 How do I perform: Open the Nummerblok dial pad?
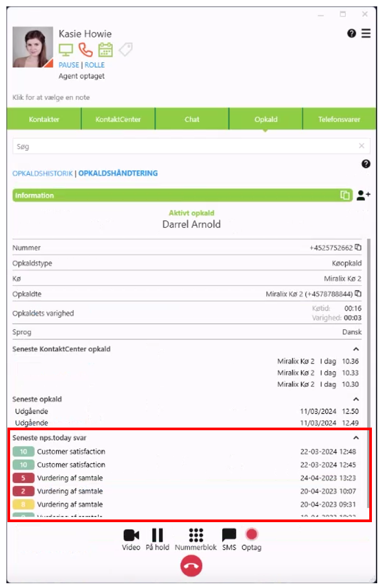tap(196, 535)
